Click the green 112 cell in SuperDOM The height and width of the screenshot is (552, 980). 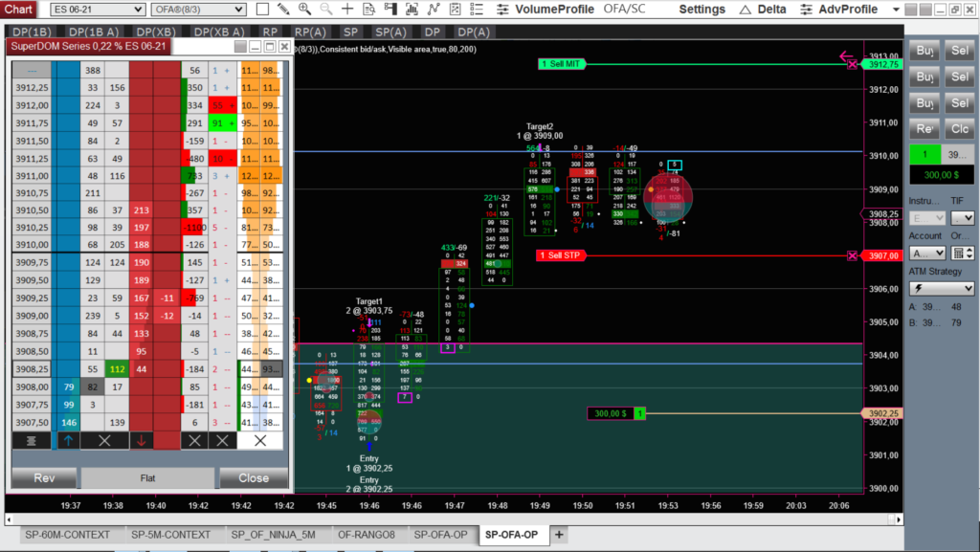pyautogui.click(x=117, y=369)
